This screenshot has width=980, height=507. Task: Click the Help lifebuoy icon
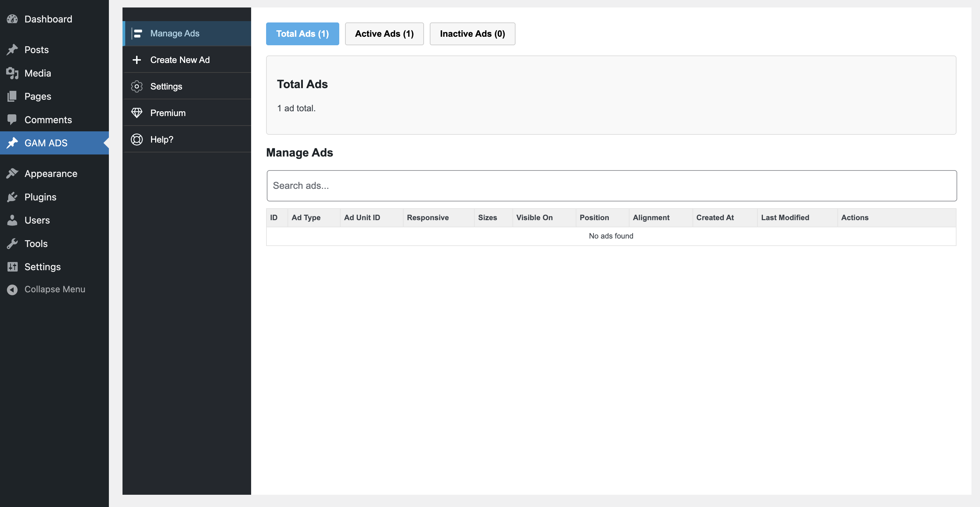(136, 140)
